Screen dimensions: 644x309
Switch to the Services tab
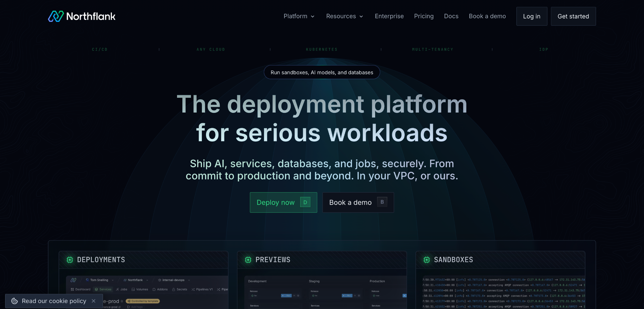click(x=103, y=290)
